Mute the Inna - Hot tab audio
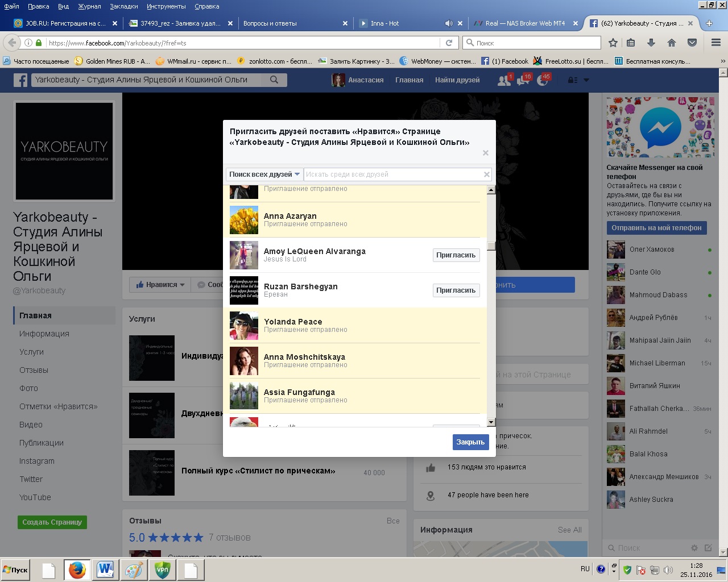728x582 pixels. coord(448,23)
